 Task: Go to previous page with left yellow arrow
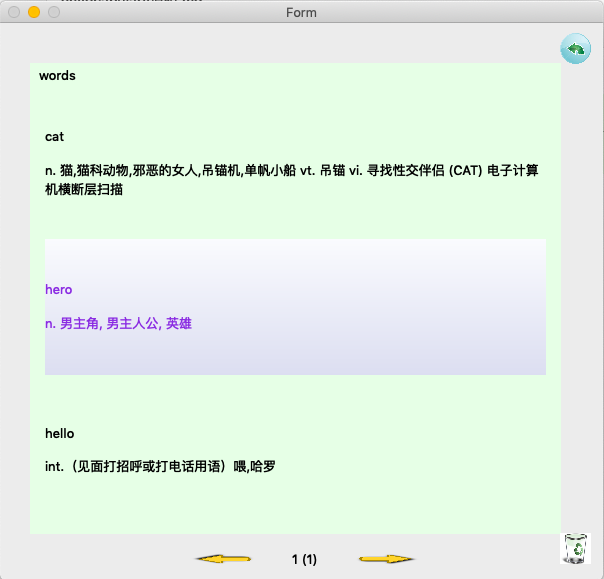pos(223,559)
